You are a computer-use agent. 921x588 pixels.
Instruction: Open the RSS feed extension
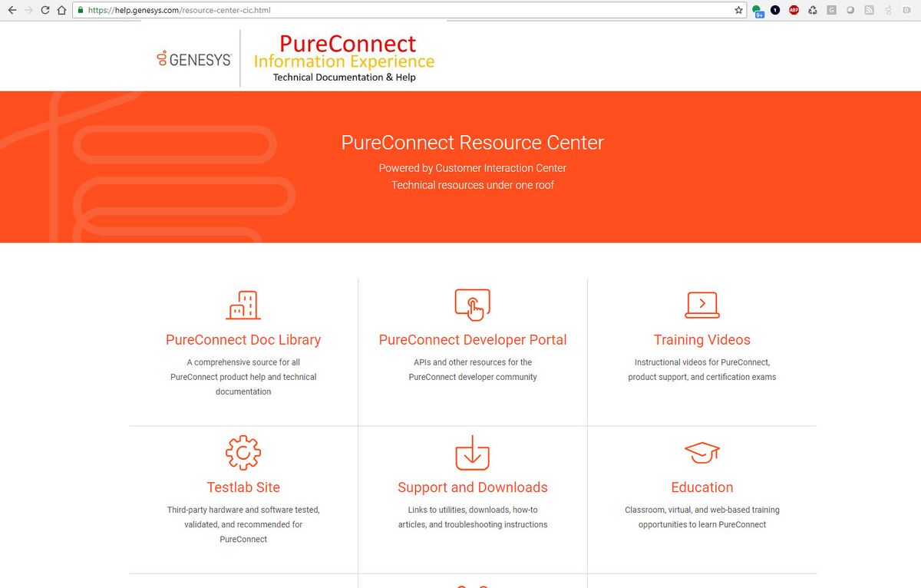[869, 11]
